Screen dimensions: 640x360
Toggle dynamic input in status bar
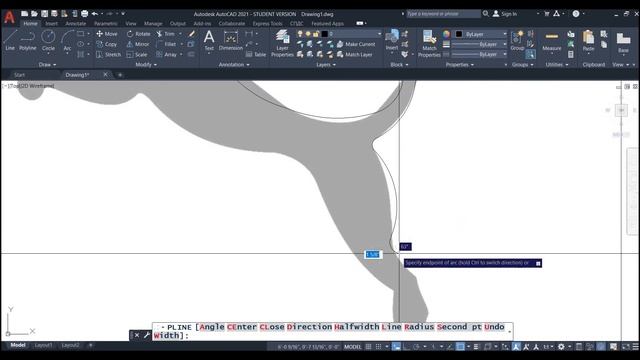point(396,347)
